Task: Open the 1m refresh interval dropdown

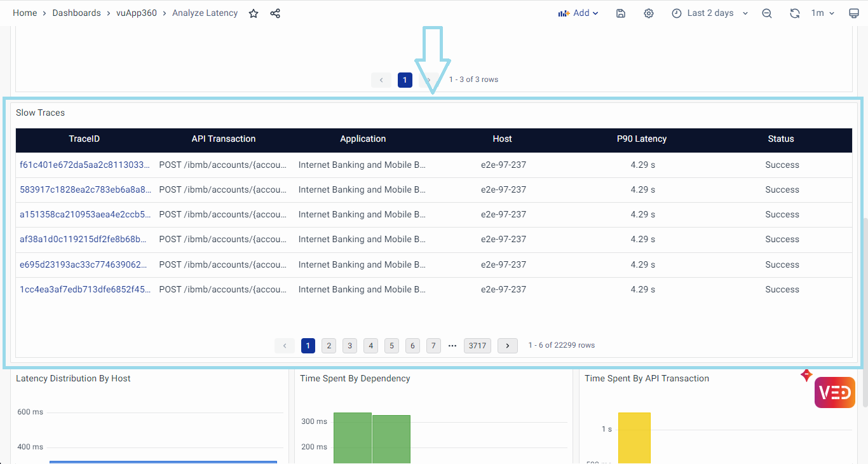Action: coord(823,13)
